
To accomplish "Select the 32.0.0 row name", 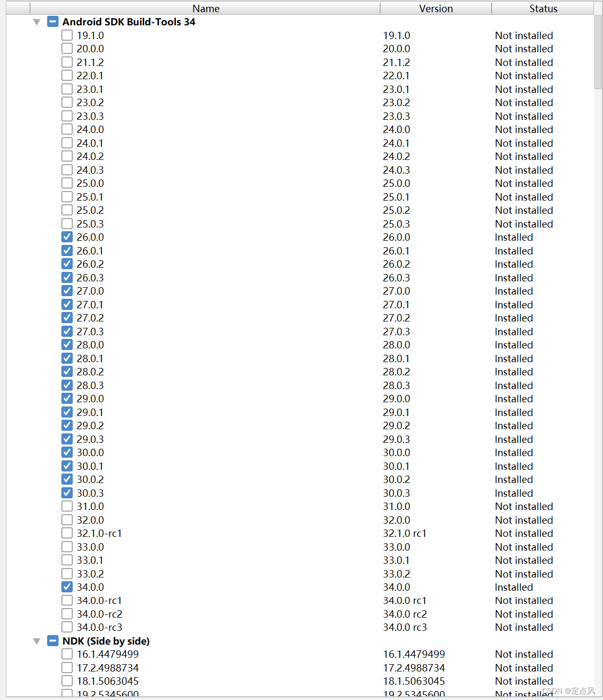I will pyautogui.click(x=90, y=520).
